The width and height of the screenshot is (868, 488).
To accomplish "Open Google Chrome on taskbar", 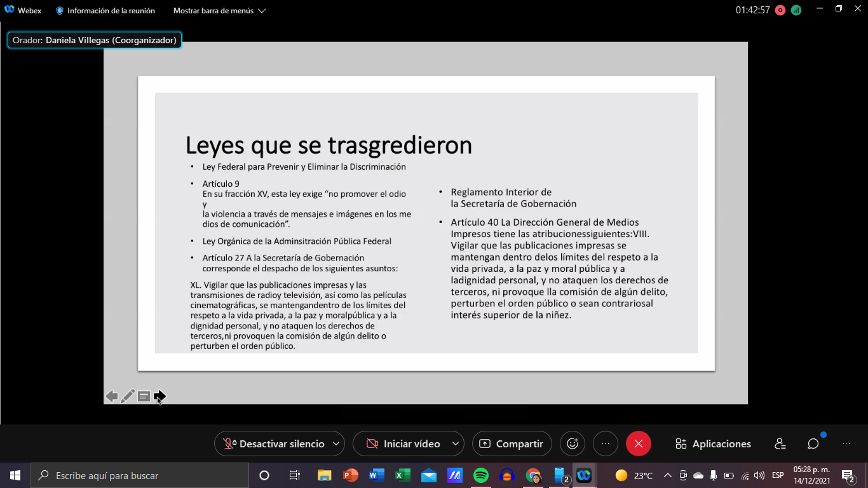I will coord(533,475).
